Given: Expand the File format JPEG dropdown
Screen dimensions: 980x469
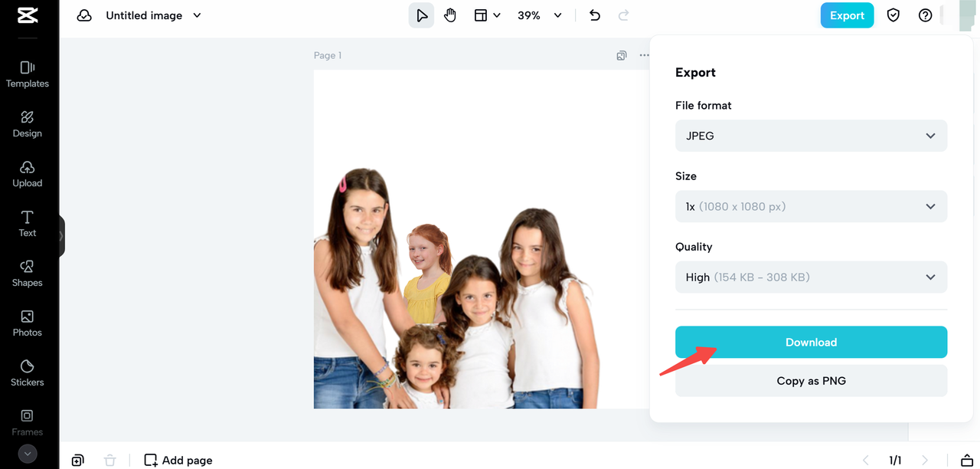Looking at the screenshot, I should pos(811,136).
